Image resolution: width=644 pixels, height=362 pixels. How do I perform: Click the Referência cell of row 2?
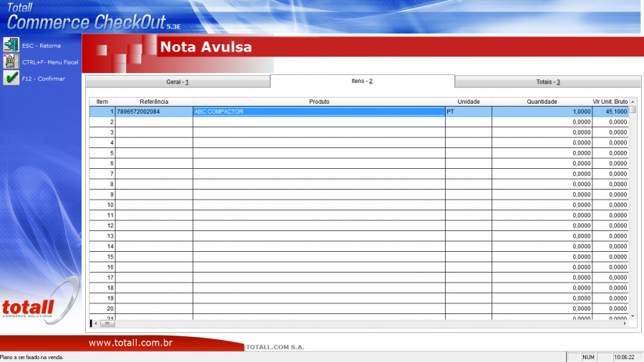[154, 122]
